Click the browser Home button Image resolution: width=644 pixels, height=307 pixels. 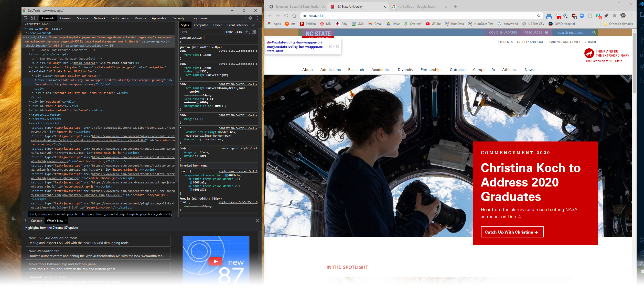294,16
